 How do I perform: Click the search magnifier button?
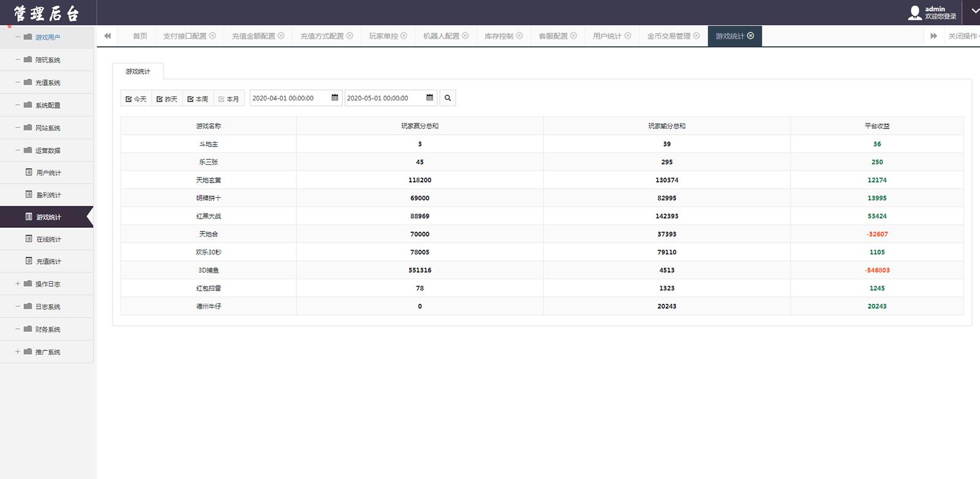[448, 98]
